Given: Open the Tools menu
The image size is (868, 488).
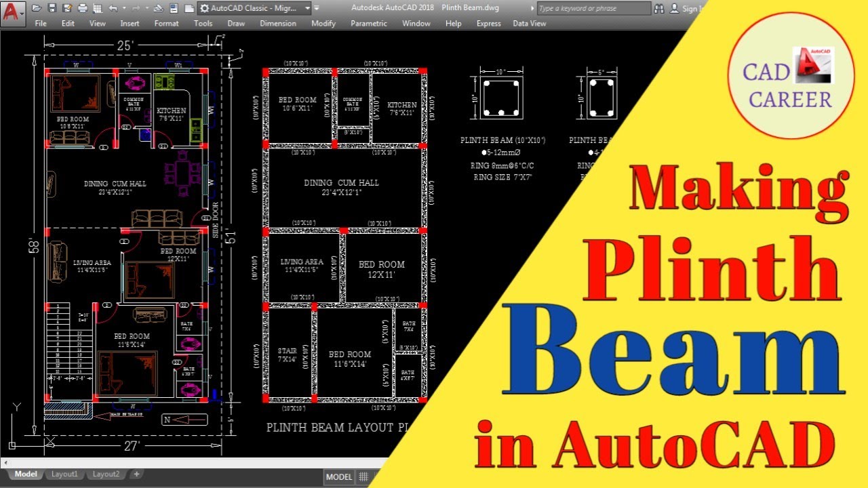Looking at the screenshot, I should click(x=203, y=23).
